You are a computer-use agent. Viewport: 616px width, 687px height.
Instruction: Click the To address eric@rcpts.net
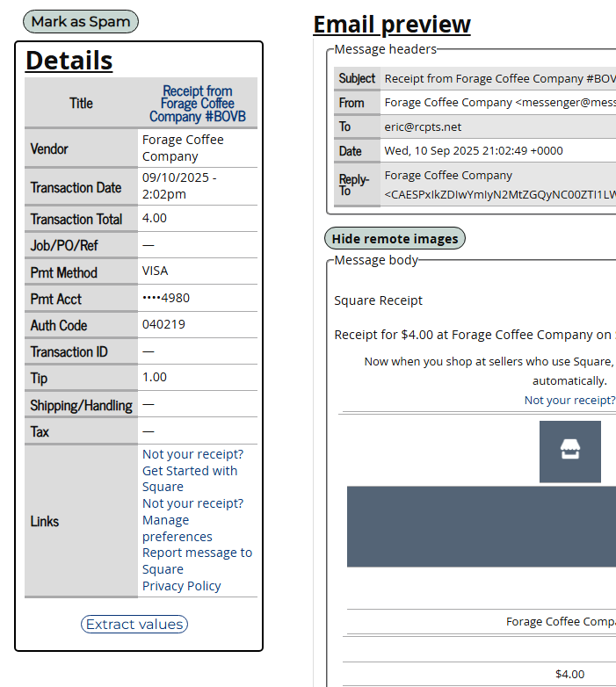coord(423,127)
